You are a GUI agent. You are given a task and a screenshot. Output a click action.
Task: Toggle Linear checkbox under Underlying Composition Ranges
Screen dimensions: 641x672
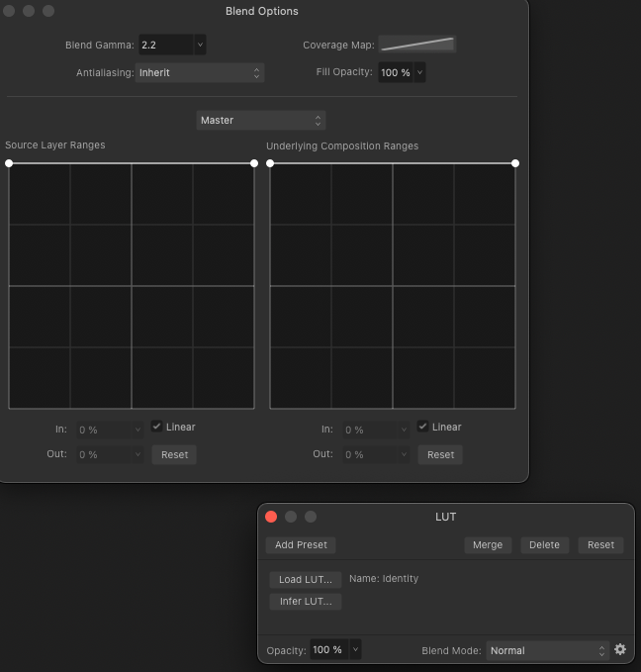(423, 427)
